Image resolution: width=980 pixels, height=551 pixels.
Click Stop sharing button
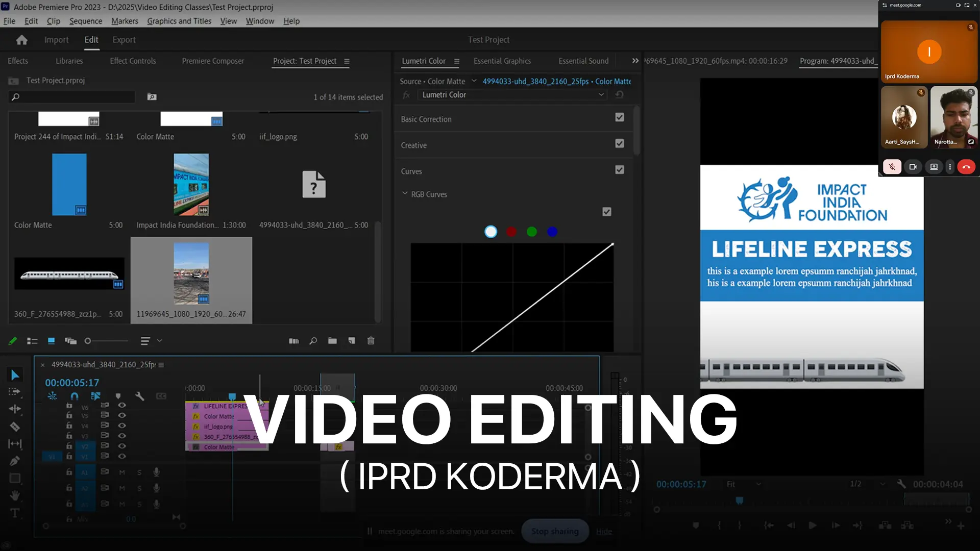(555, 531)
